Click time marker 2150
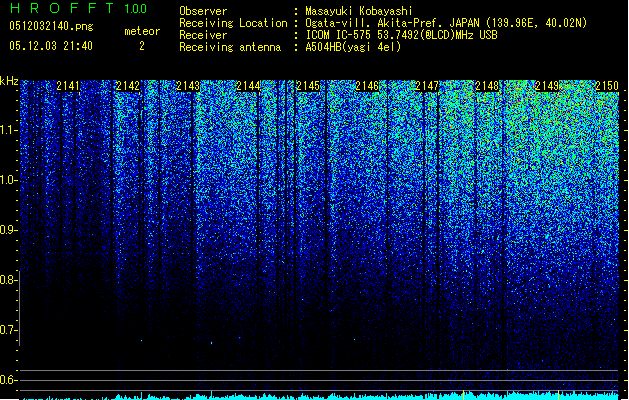The width and height of the screenshot is (629, 400). (x=607, y=86)
